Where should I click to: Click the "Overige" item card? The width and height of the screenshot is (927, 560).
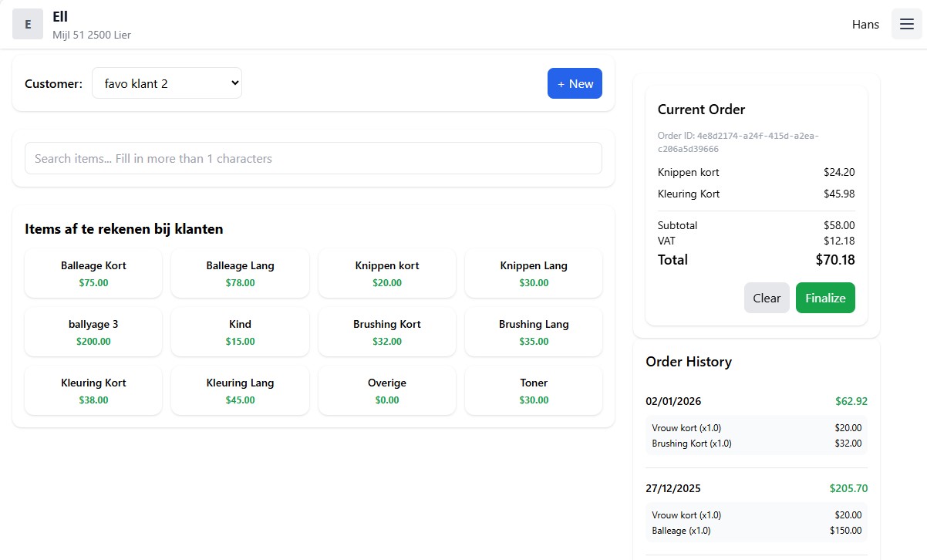[x=386, y=390]
